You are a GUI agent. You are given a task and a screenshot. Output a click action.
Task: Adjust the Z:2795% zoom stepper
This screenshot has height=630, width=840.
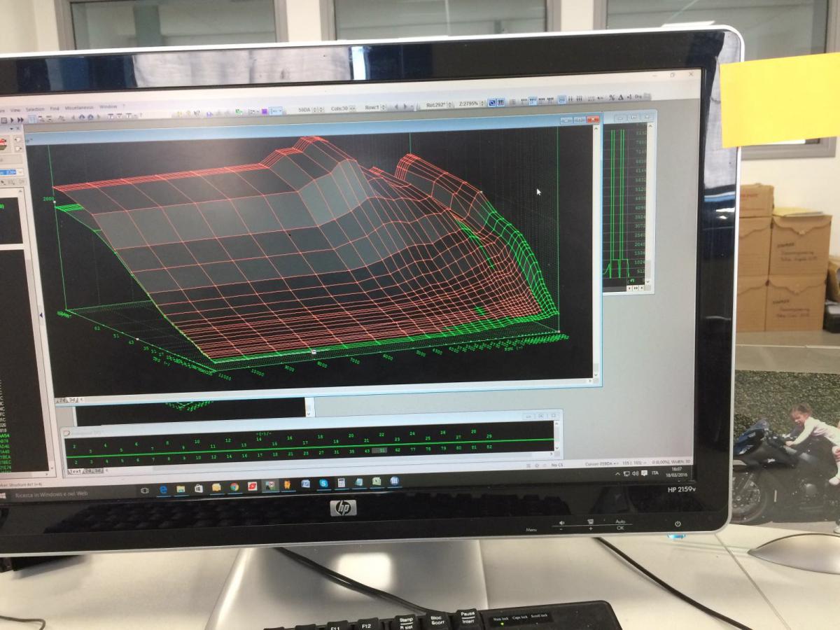click(x=482, y=104)
